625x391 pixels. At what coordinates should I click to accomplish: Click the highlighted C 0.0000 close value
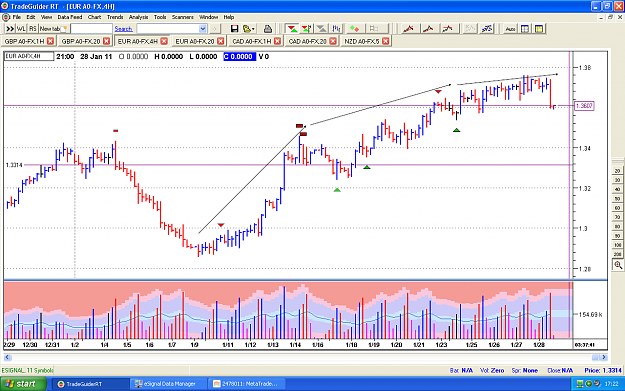(239, 57)
